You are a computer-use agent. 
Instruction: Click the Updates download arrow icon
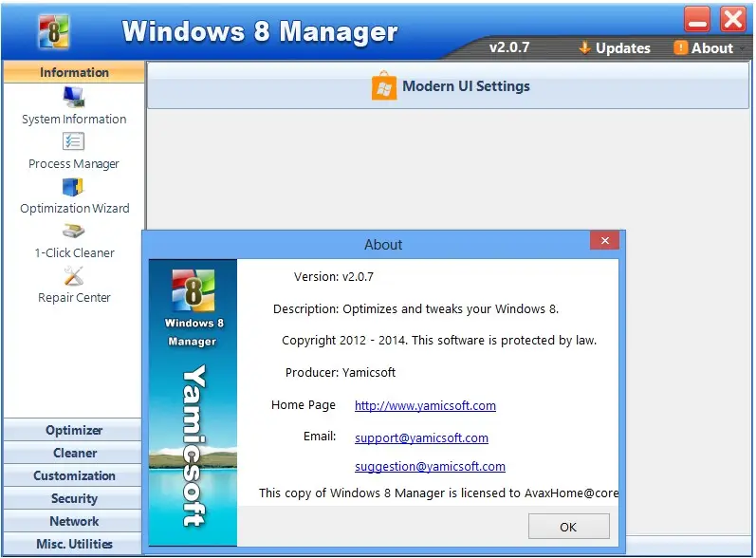(585, 47)
